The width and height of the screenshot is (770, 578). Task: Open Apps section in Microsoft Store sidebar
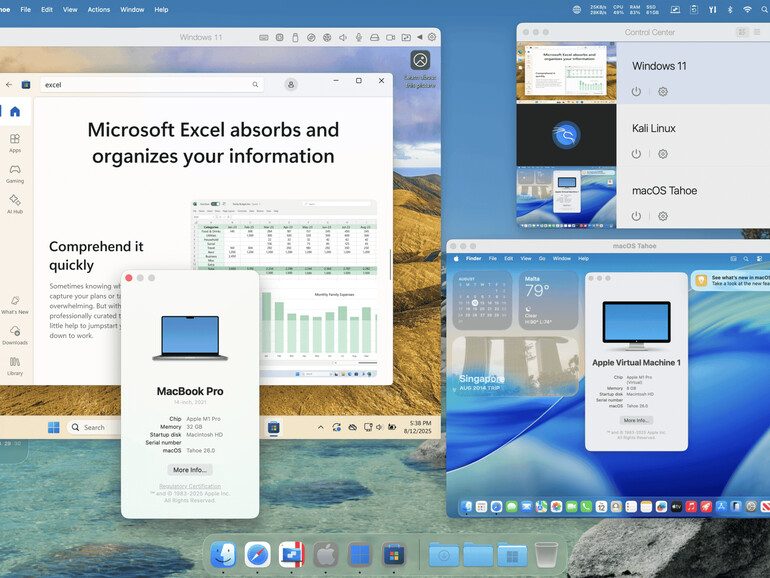15,143
